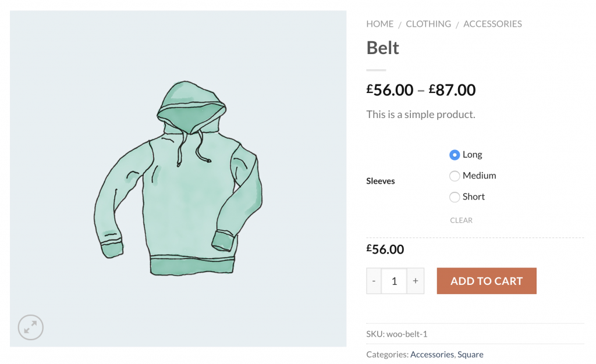
Task: Navigate to the ACCESSORIES breadcrumb
Action: point(492,24)
